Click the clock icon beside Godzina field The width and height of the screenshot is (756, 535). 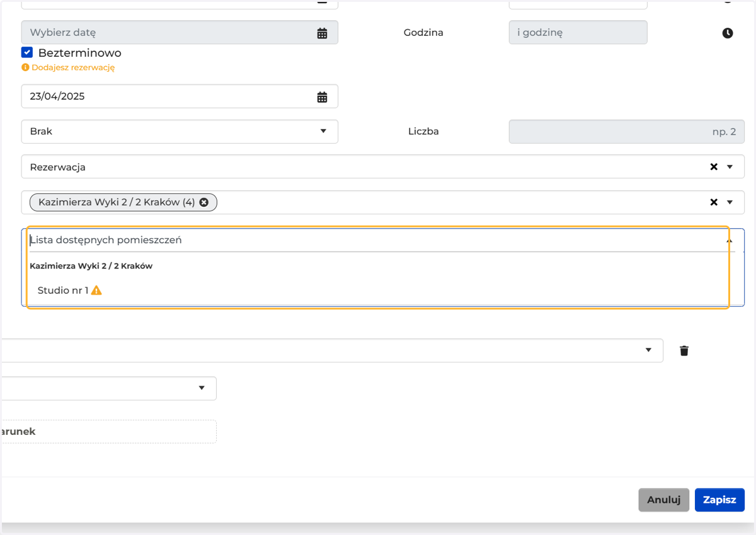728,33
